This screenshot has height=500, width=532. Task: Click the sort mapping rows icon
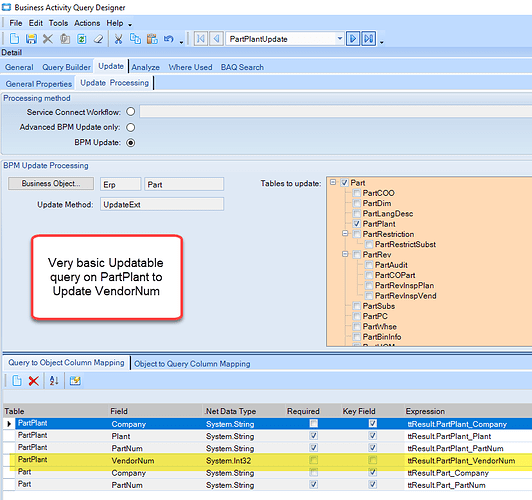[54, 381]
